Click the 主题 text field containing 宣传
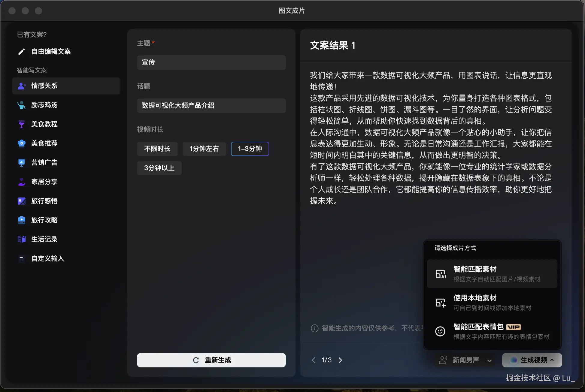 pyautogui.click(x=211, y=62)
